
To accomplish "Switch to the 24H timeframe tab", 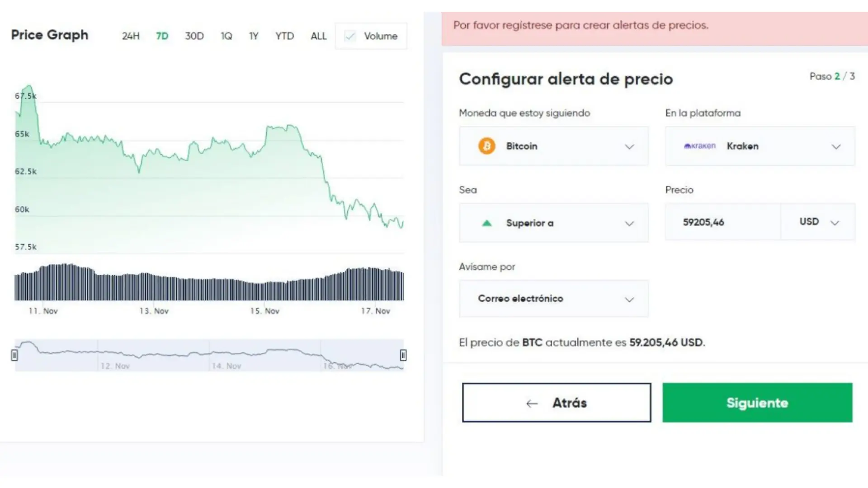I will [130, 36].
